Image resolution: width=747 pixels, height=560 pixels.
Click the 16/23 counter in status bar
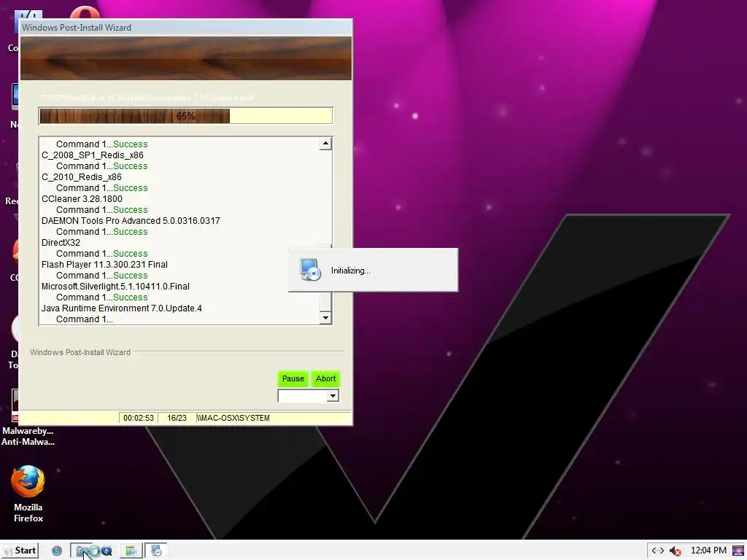coord(177,418)
